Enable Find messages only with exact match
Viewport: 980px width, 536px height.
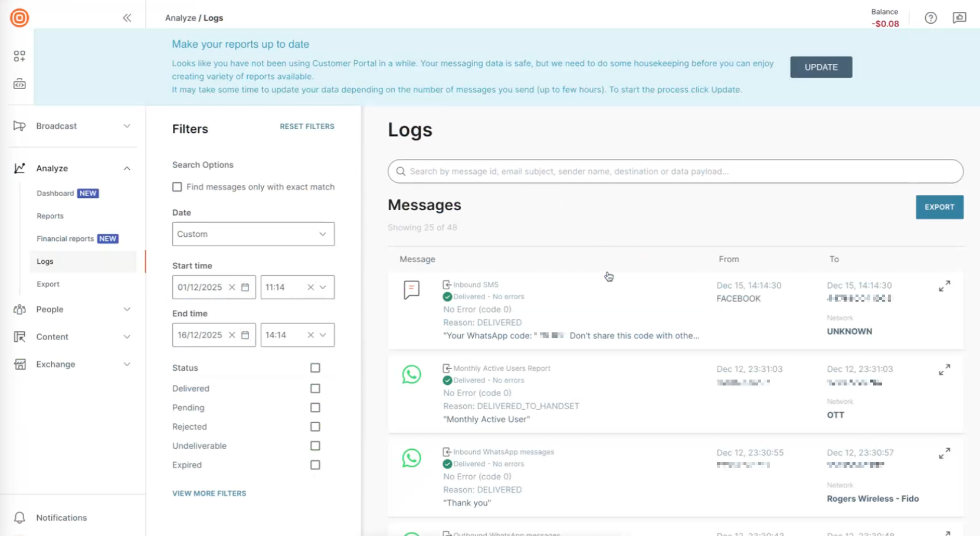(x=177, y=187)
